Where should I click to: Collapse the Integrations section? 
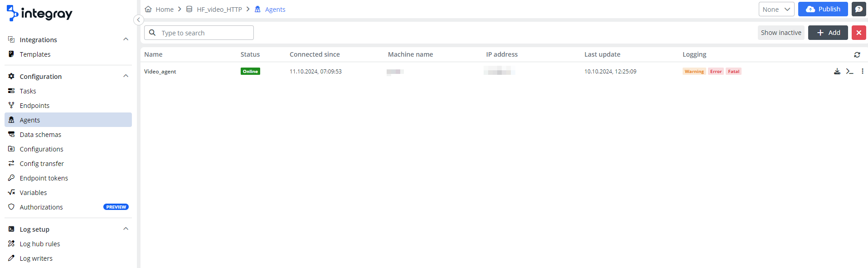tap(126, 39)
